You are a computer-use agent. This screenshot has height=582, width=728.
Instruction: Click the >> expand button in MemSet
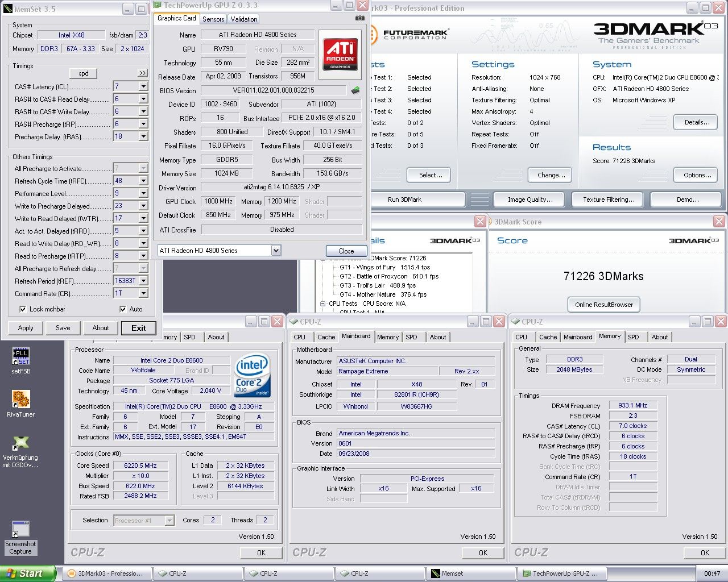(142, 73)
